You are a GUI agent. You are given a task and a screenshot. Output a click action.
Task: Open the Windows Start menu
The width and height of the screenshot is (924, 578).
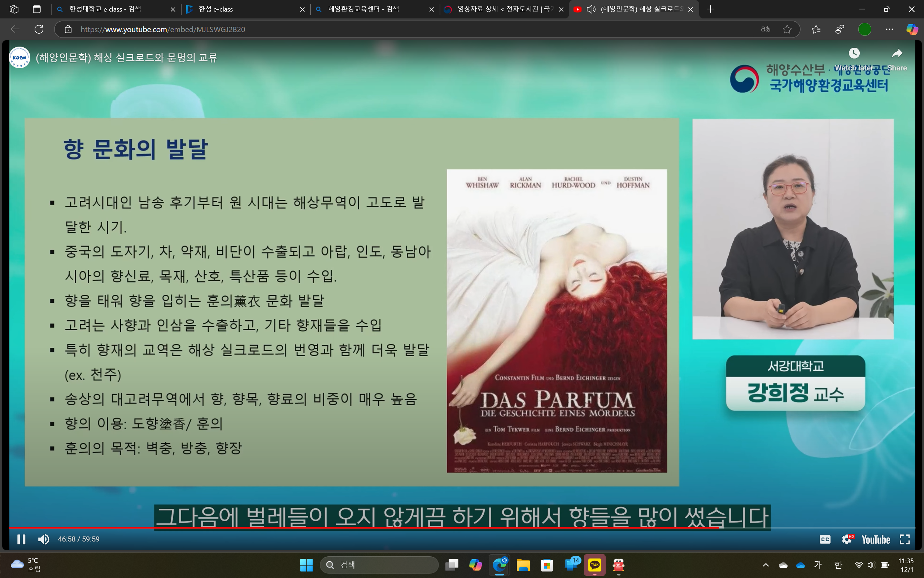coord(306,565)
